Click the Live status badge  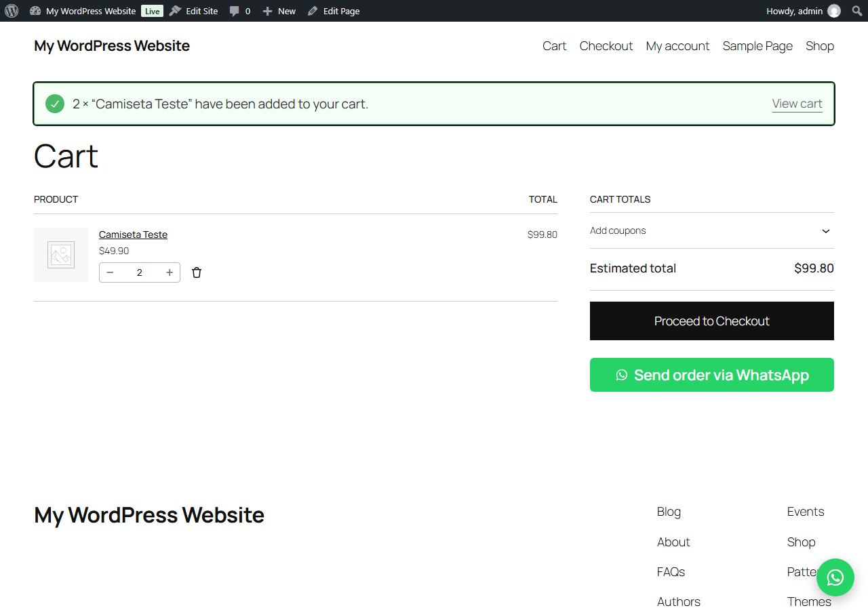(152, 11)
